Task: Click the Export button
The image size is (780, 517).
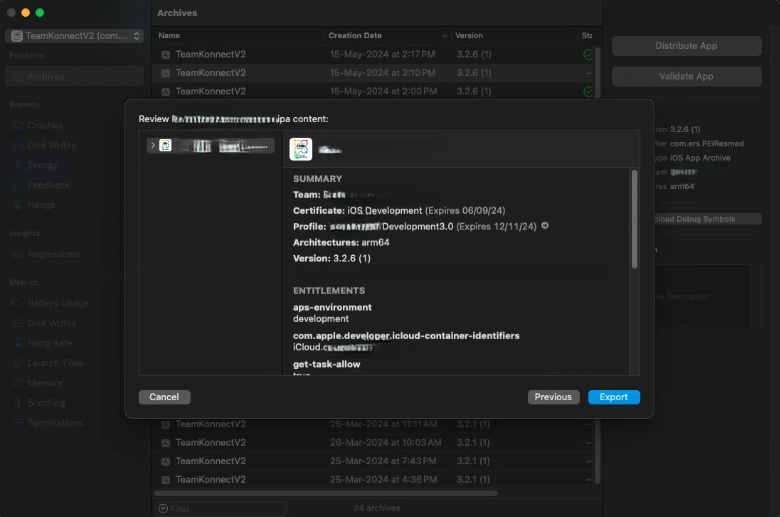Action: pos(613,397)
